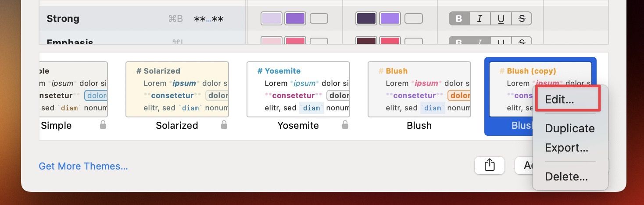Select the Blush theme thumbnail

coord(419,89)
